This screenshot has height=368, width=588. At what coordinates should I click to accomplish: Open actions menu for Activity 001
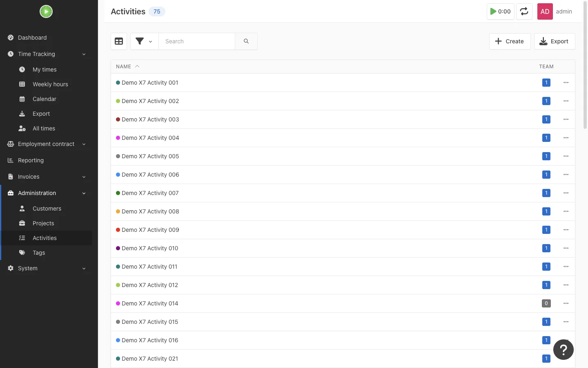[x=566, y=83]
